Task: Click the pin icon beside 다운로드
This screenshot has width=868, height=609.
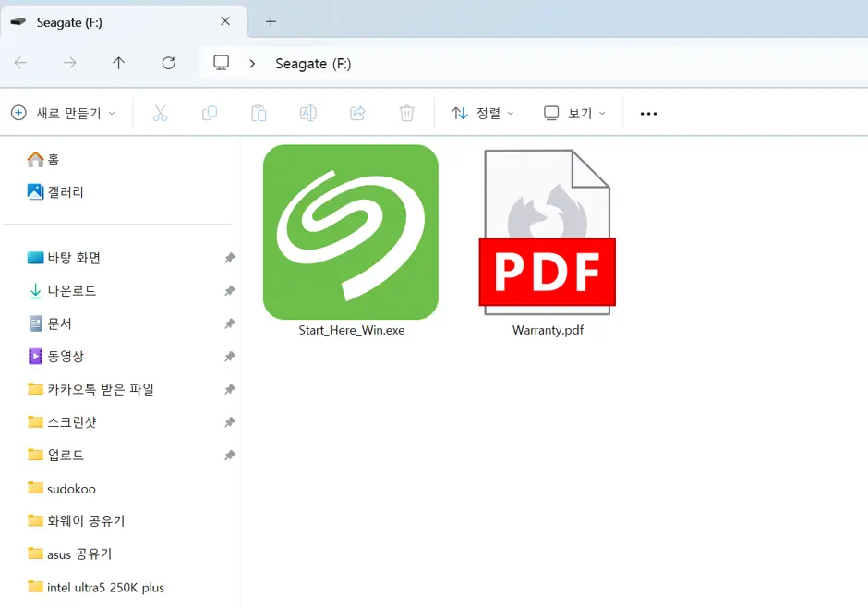Action: [230, 290]
